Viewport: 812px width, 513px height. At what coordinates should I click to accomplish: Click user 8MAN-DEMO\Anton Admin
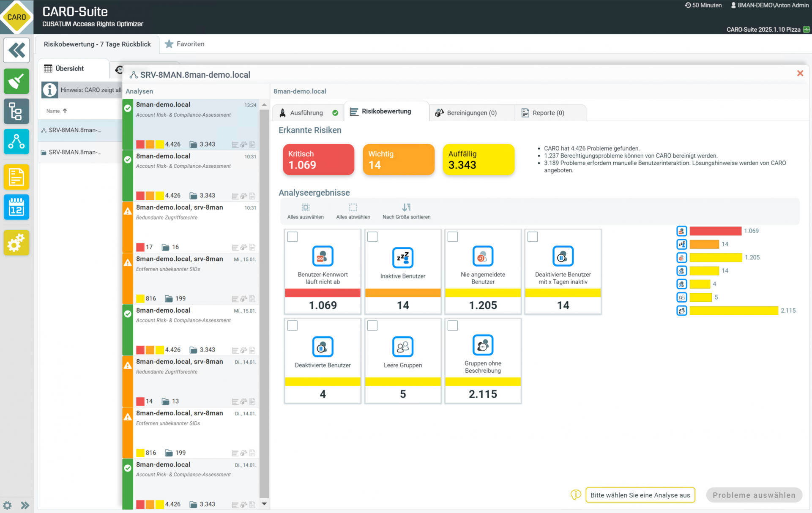(769, 5)
